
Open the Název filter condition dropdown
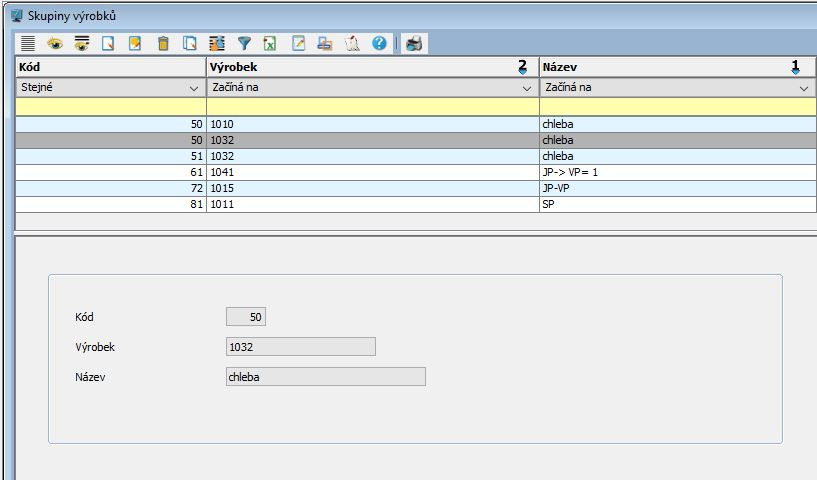click(x=803, y=88)
